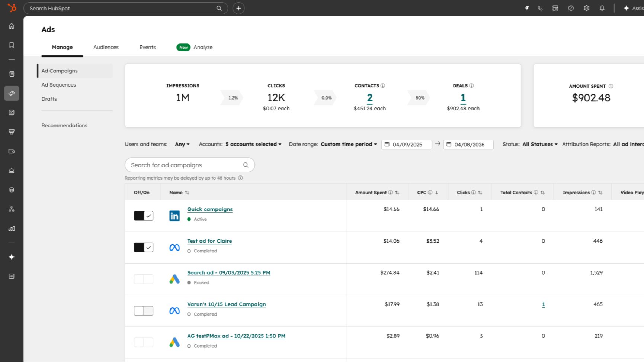Viewport: 644px width, 362px height.
Task: Toggle off the Quick campaigns LinkedIn ad
Action: click(143, 216)
